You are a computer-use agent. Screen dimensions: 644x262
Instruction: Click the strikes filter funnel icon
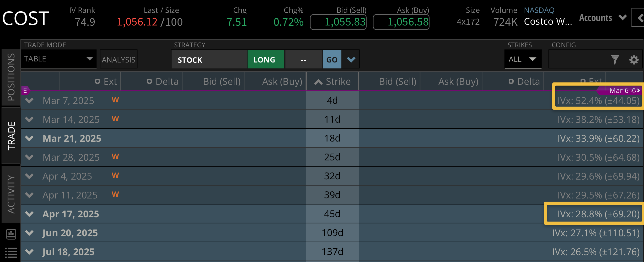point(615,60)
